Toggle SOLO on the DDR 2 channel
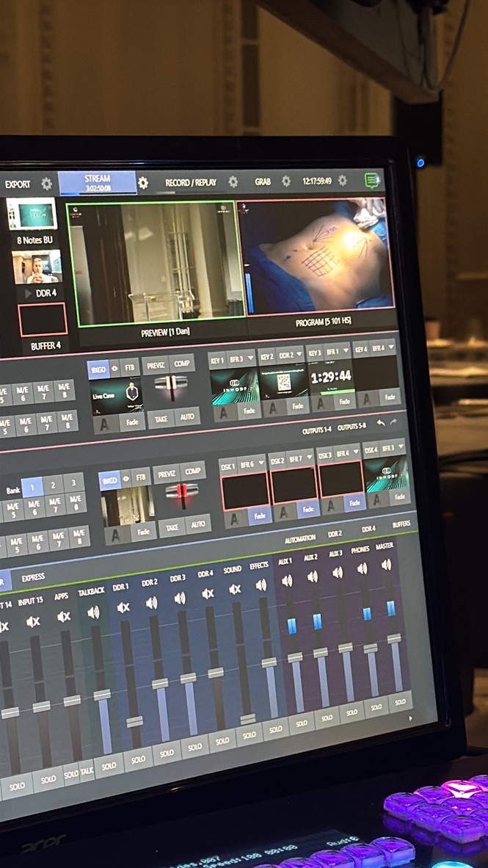 tap(167, 753)
